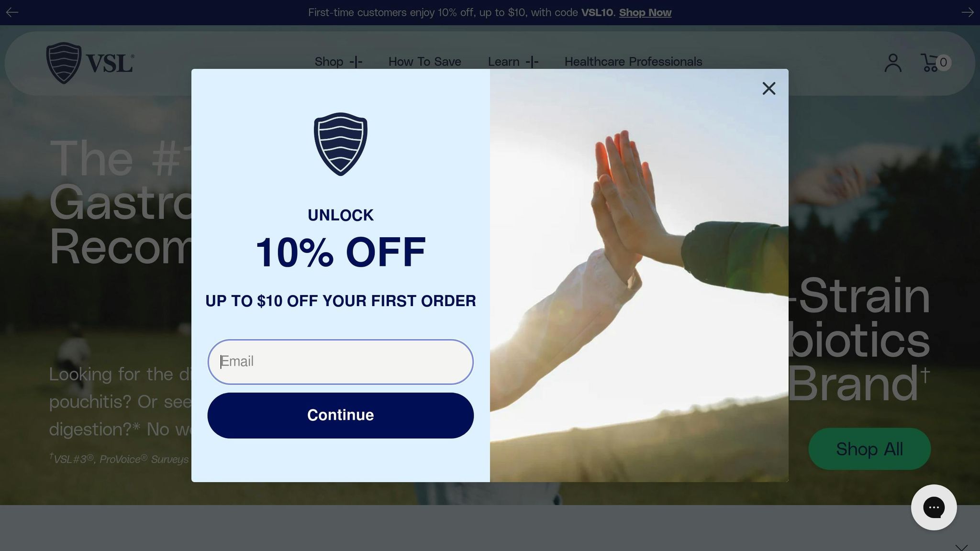Open Healthcare Professionals page
The height and width of the screenshot is (551, 980).
click(633, 62)
